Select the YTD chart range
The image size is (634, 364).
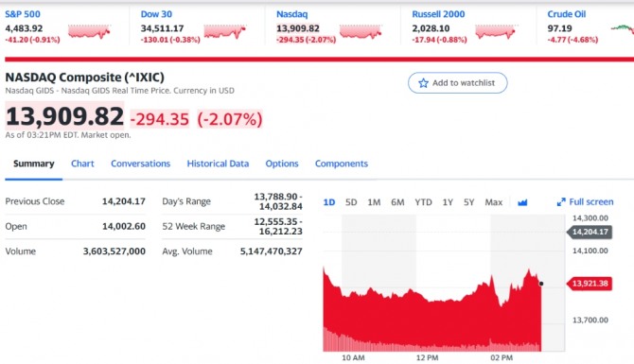[423, 202]
